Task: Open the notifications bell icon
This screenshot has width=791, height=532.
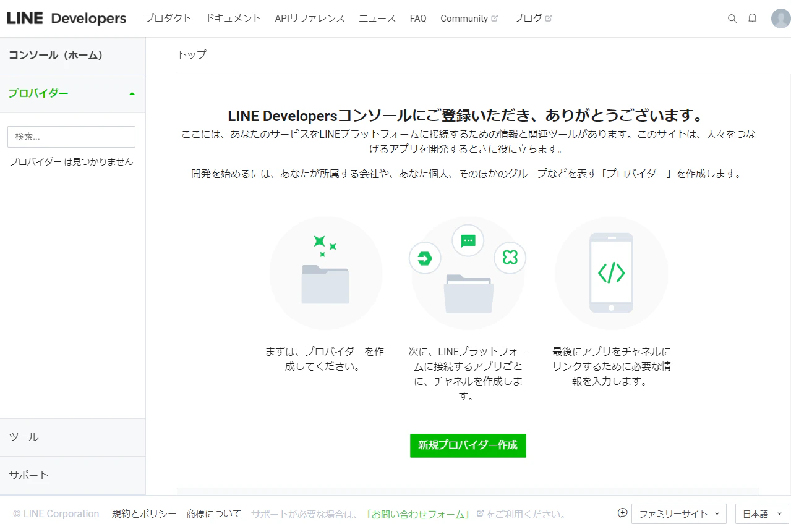Action: (753, 18)
